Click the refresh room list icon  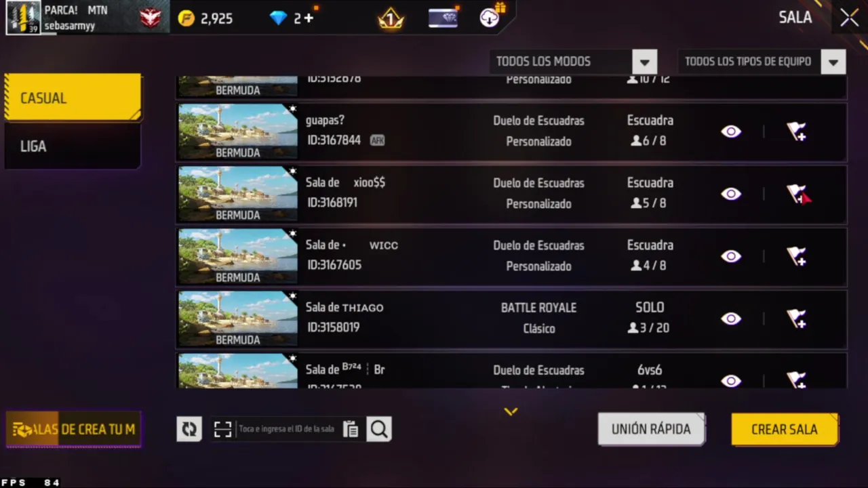(189, 429)
